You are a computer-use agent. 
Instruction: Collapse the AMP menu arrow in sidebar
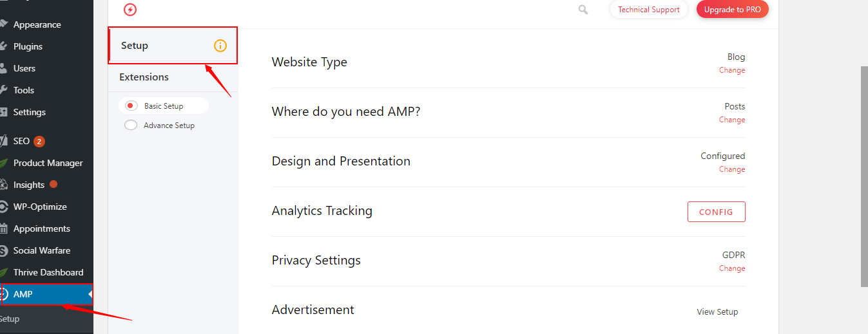coord(91,295)
